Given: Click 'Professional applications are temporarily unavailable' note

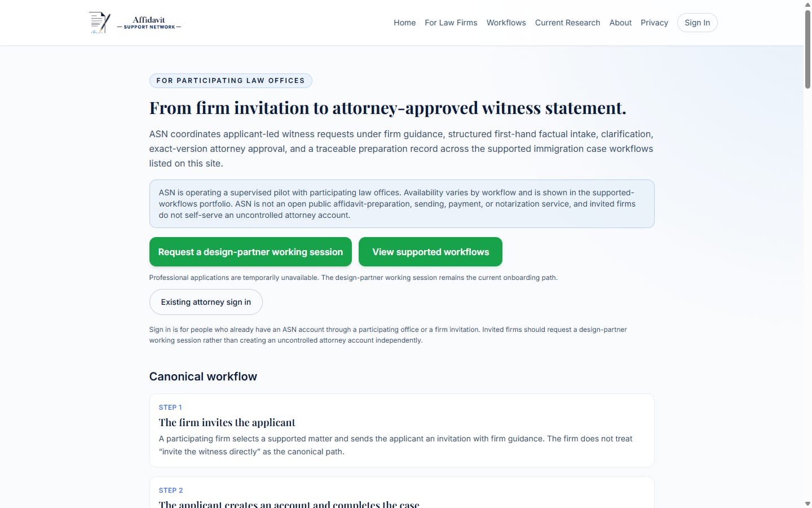Looking at the screenshot, I should (x=353, y=278).
